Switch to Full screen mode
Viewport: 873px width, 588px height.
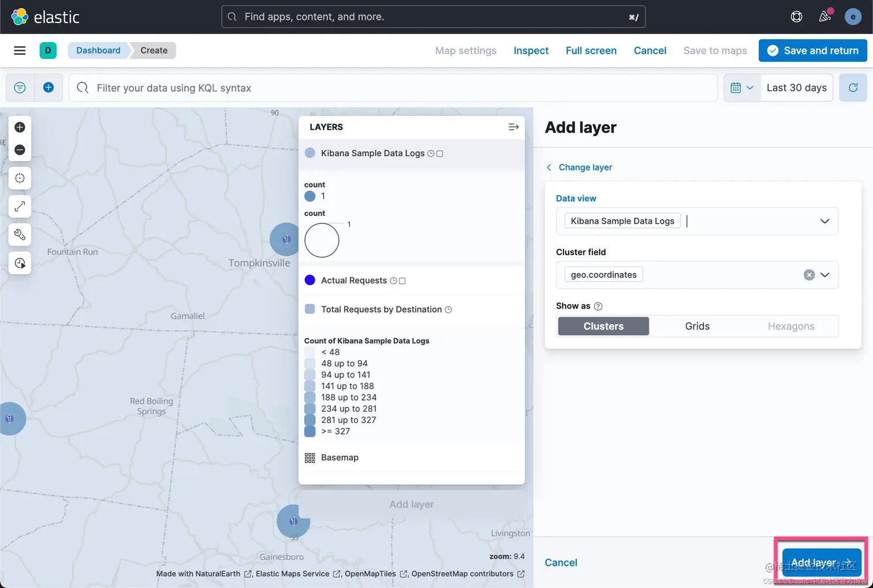tap(591, 51)
